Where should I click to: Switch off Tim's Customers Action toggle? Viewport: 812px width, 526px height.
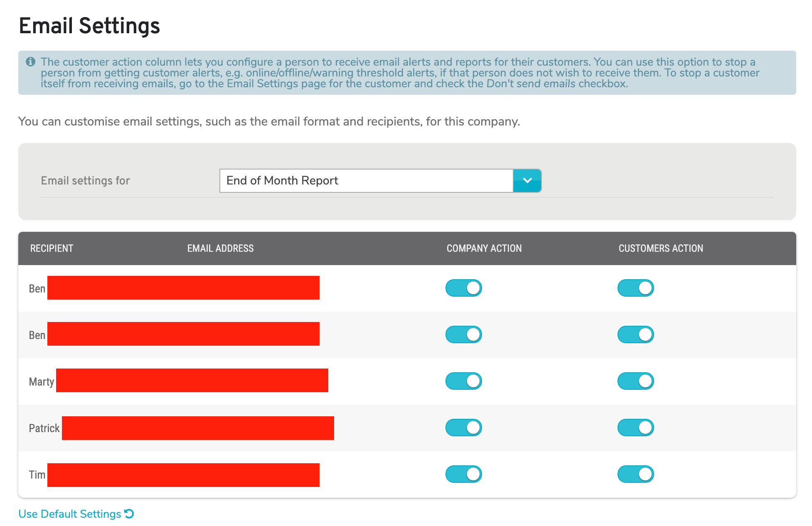635,474
